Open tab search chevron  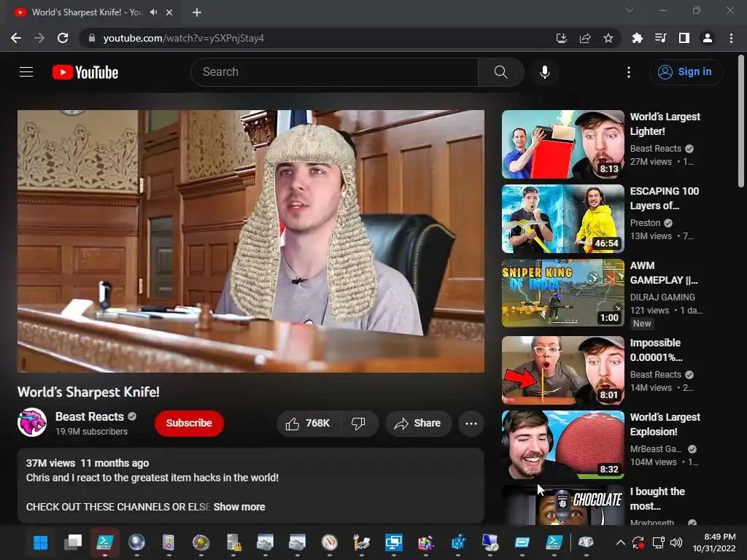coord(630,10)
